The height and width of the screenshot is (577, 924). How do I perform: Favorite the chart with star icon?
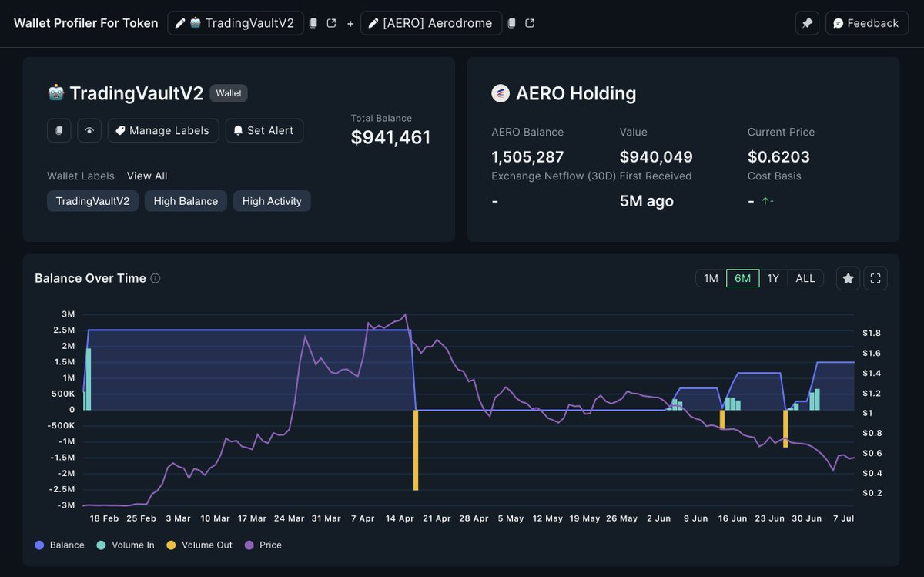point(848,278)
